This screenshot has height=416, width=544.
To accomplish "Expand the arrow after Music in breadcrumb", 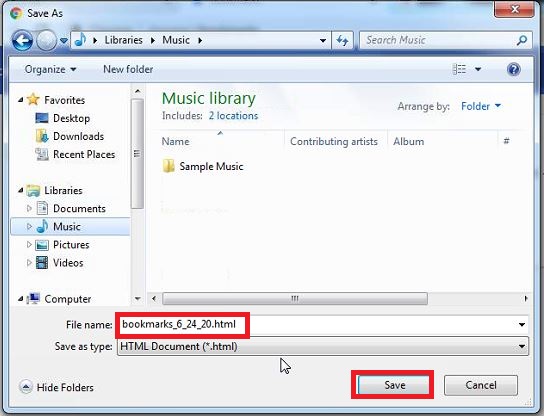I will point(200,41).
